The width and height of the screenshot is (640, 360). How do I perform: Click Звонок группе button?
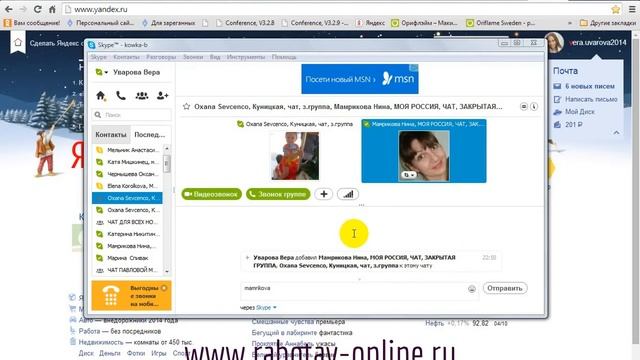click(278, 194)
